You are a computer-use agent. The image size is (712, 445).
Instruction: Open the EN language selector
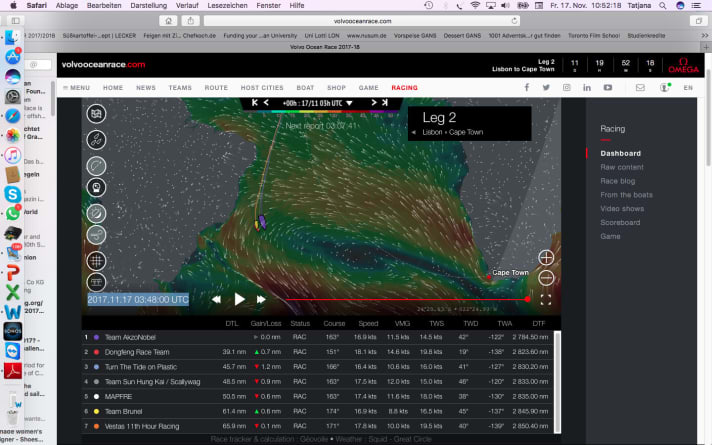pyautogui.click(x=688, y=88)
